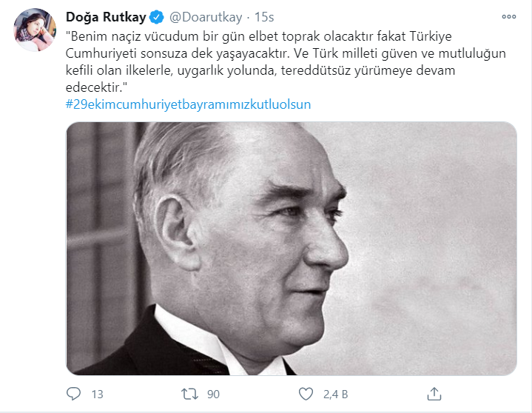Click the reply count 13

click(97, 394)
